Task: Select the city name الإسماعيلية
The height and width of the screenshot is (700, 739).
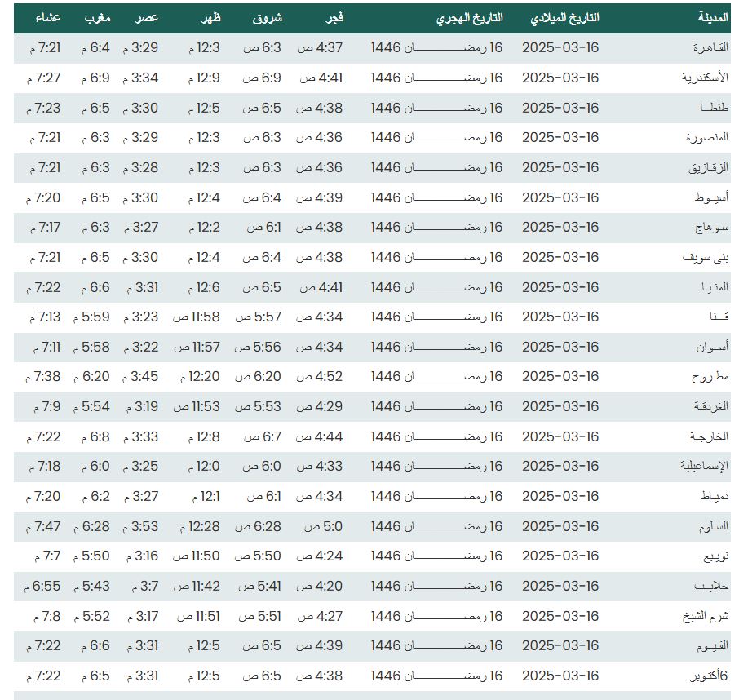Action: [x=704, y=467]
